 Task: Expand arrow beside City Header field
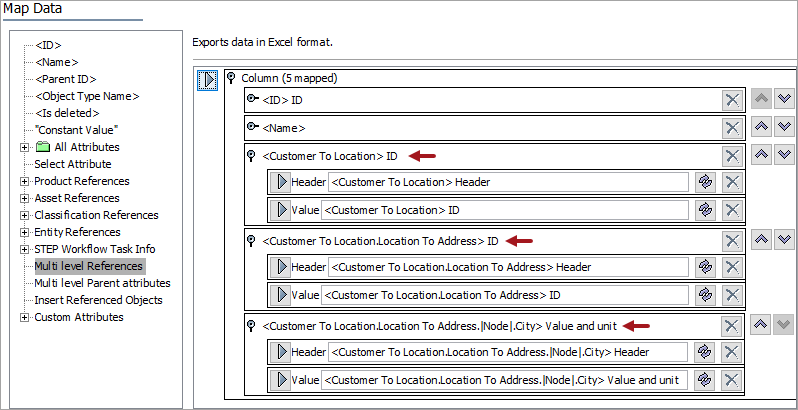tap(280, 352)
